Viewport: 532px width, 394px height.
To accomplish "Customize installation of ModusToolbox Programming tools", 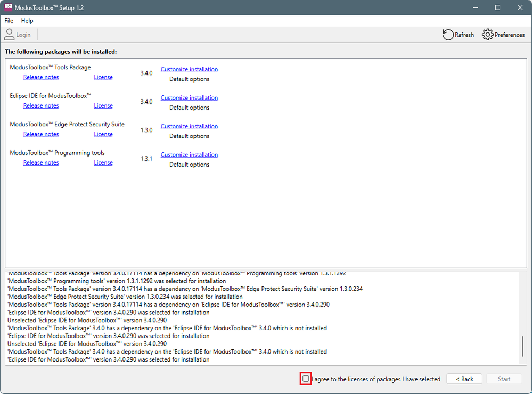I will point(189,154).
